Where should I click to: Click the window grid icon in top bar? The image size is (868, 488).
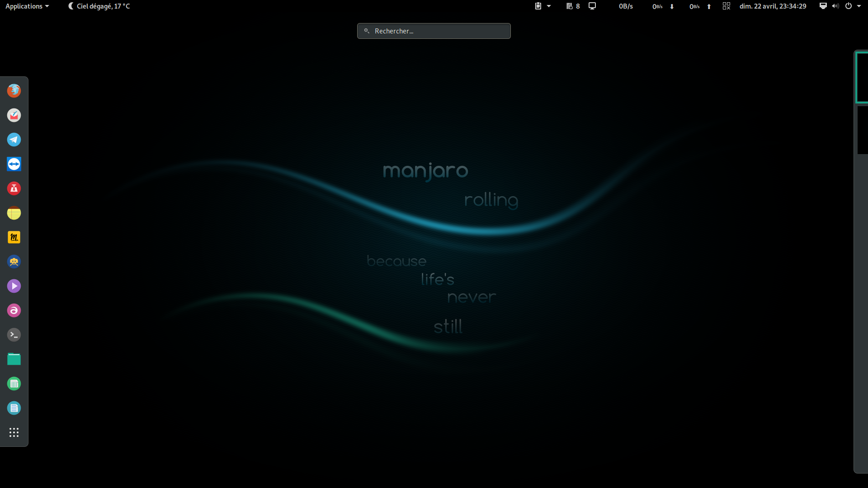pyautogui.click(x=726, y=6)
